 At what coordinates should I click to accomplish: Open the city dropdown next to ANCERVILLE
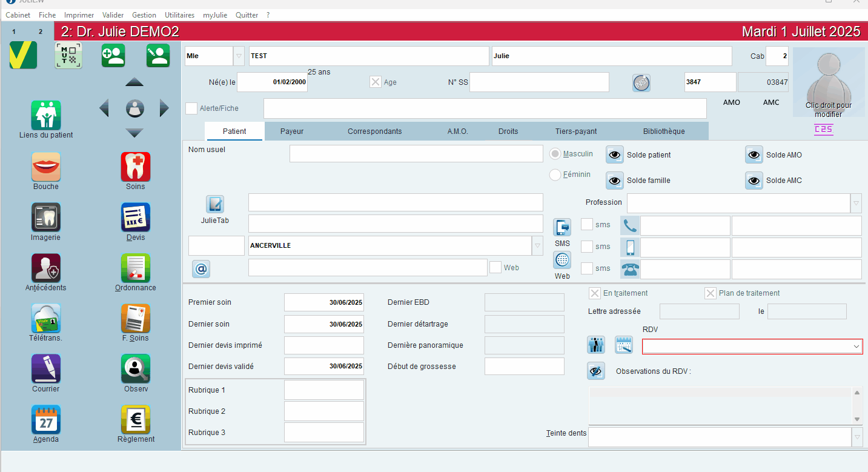click(x=538, y=246)
